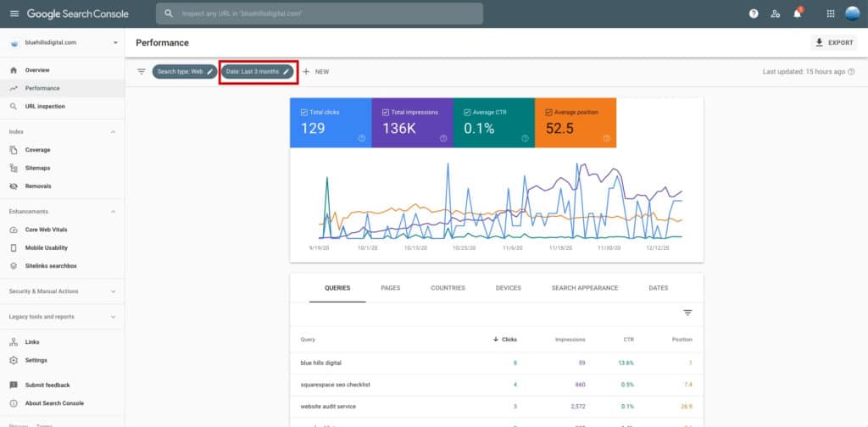The image size is (868, 427).
Task: Open the Sitemaps label in sidebar
Action: point(37,168)
